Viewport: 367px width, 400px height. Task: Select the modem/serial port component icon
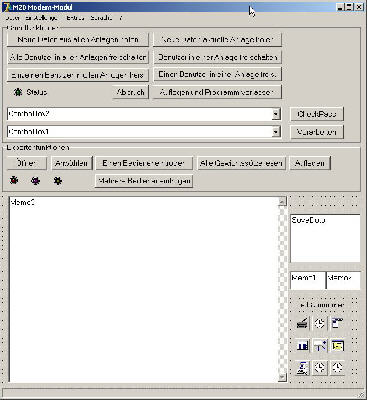(x=302, y=323)
